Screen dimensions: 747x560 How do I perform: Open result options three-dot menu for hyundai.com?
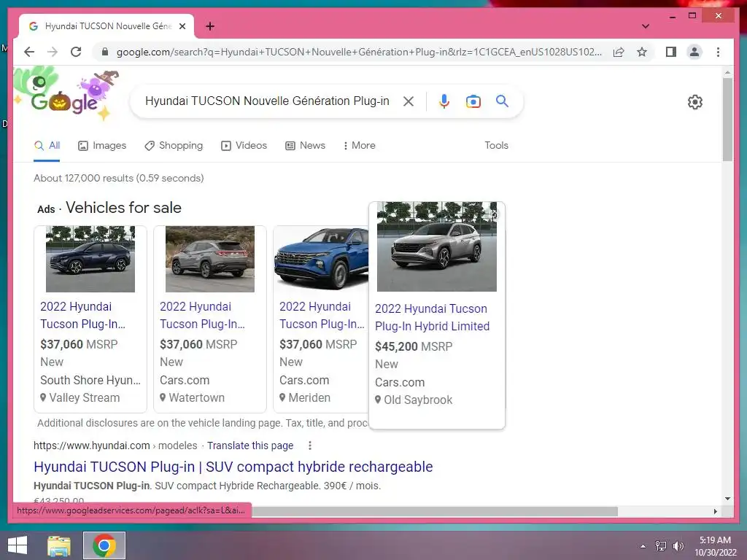309,446
